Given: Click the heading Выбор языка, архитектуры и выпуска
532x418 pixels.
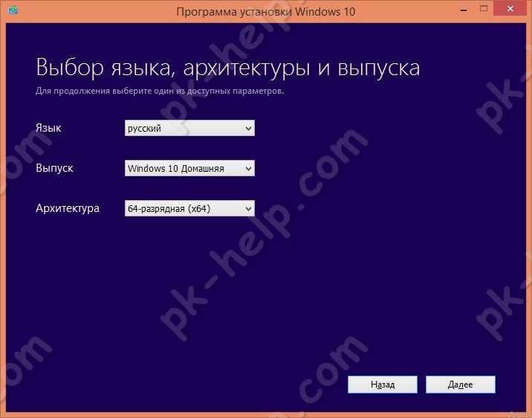Looking at the screenshot, I should [x=227, y=68].
